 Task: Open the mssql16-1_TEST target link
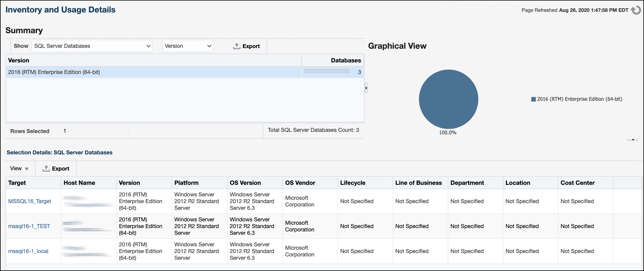(29, 226)
